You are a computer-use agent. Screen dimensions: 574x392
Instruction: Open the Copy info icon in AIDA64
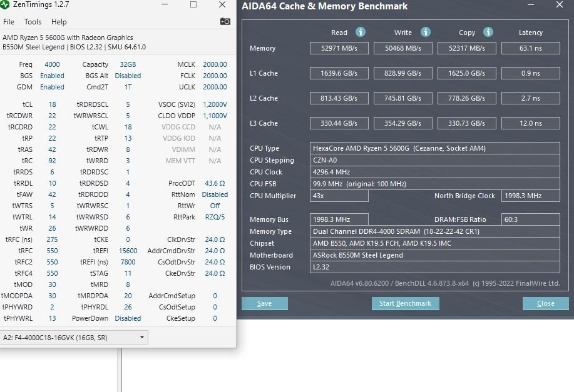click(488, 32)
